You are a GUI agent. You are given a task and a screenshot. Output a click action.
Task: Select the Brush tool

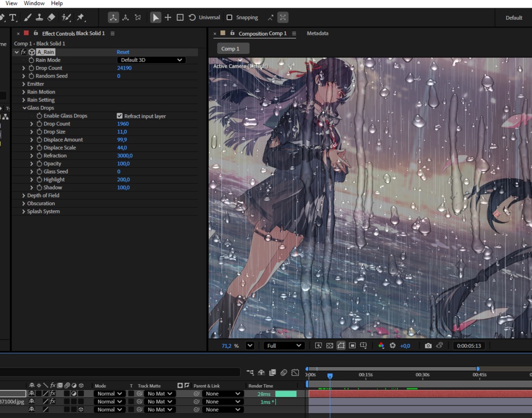[28, 18]
